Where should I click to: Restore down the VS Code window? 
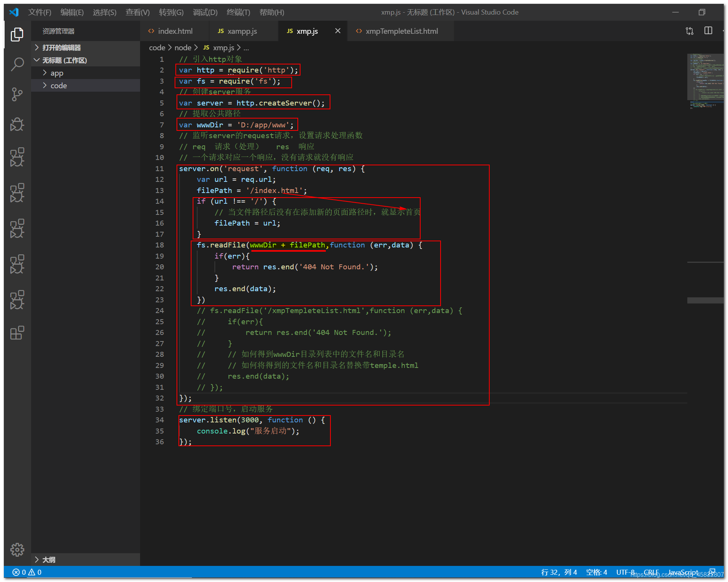(702, 12)
